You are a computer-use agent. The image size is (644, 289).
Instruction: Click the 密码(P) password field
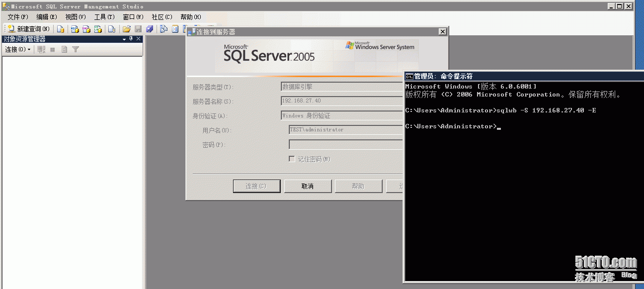pyautogui.click(x=346, y=145)
